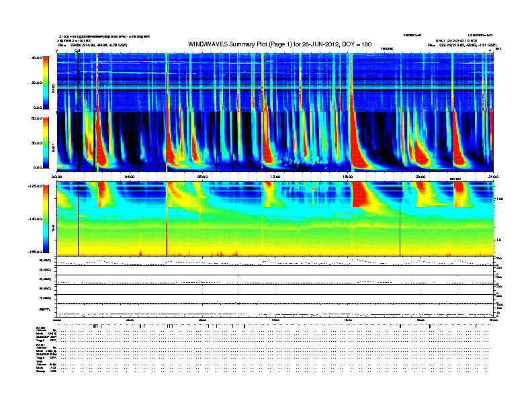Click the -155.00 label on TNR scale
The image size is (532, 411).
[x=35, y=252]
